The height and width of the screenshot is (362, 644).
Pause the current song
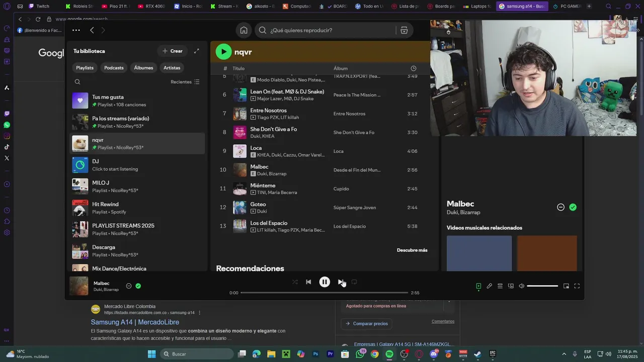coord(325,282)
